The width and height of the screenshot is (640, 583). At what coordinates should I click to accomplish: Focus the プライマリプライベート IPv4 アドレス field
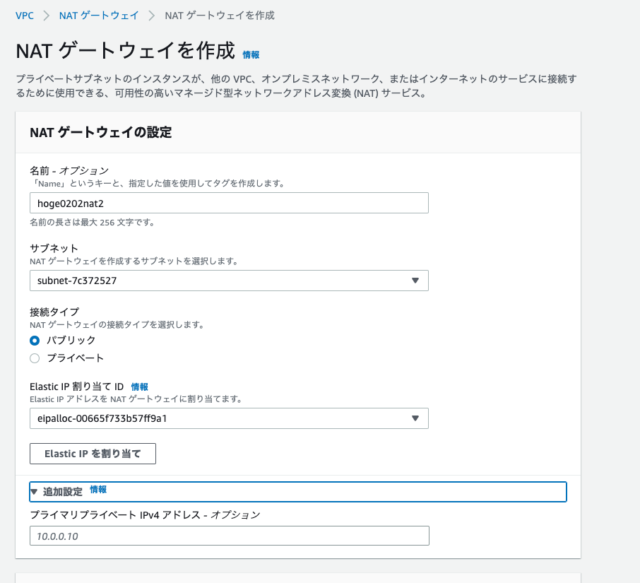229,536
